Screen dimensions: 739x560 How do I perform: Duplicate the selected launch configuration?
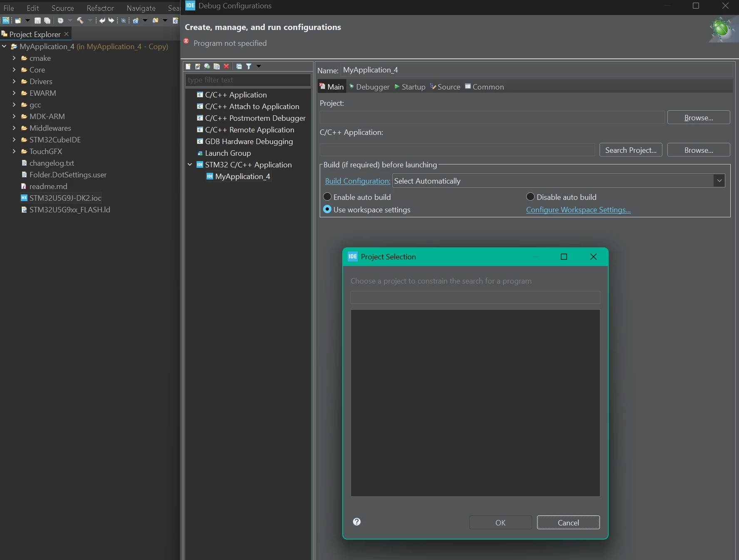pos(216,66)
